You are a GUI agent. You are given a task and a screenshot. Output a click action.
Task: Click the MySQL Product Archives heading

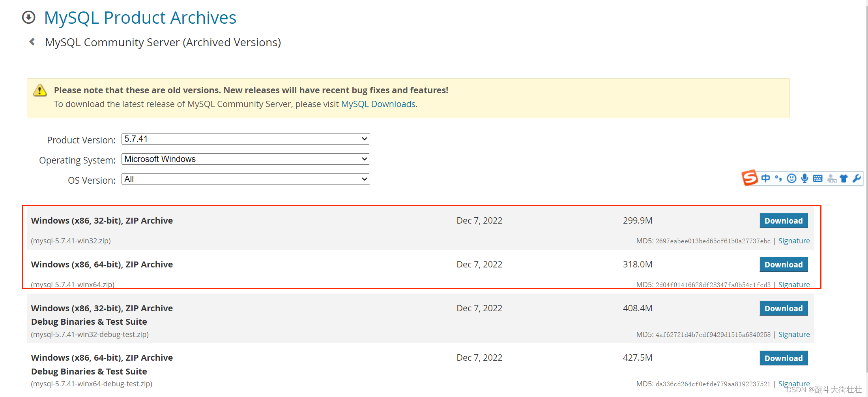pos(140,18)
